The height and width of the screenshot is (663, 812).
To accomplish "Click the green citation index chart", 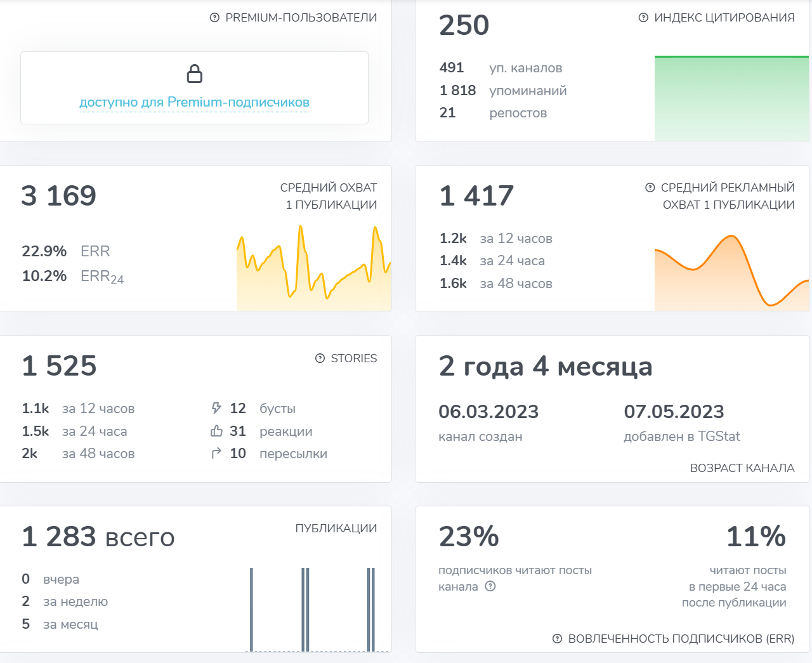I will tap(731, 98).
